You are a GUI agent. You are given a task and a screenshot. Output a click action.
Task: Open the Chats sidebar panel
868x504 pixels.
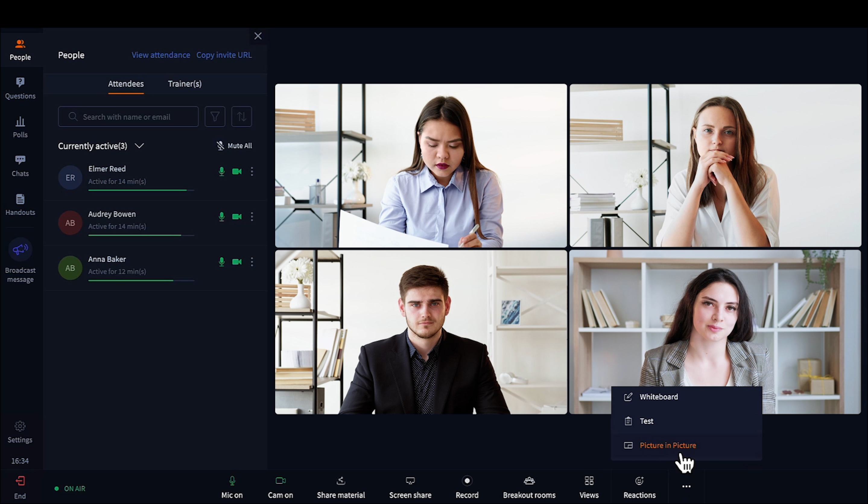20,165
